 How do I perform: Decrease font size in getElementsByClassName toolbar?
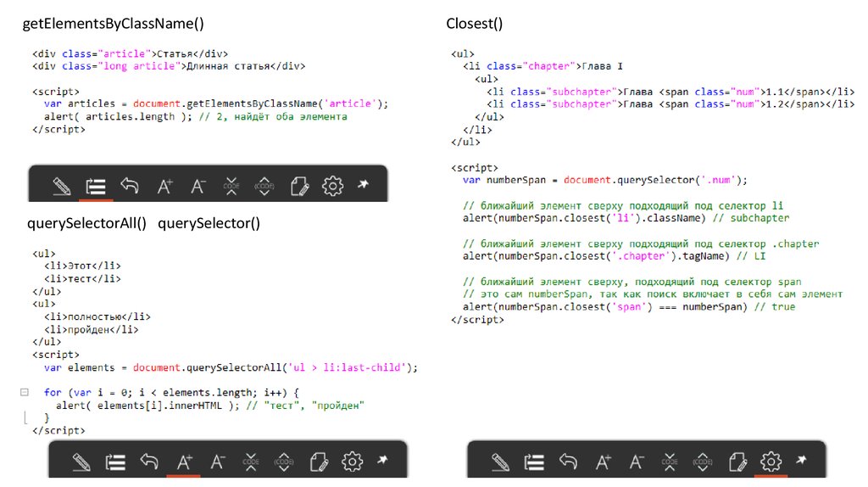coord(198,186)
